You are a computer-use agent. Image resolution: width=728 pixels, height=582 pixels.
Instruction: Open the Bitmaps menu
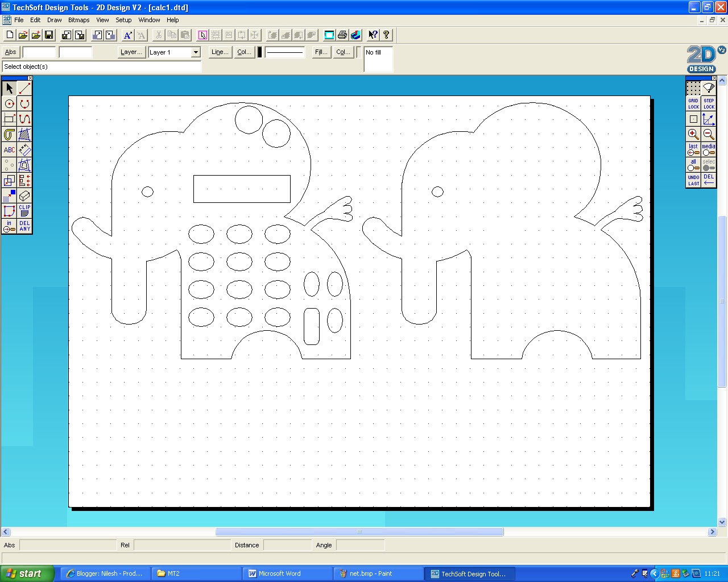[78, 20]
